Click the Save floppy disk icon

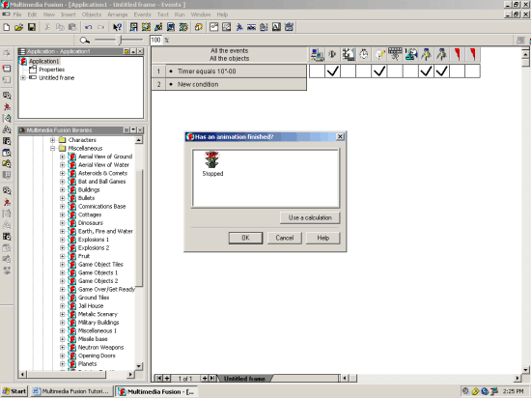[x=32, y=27]
